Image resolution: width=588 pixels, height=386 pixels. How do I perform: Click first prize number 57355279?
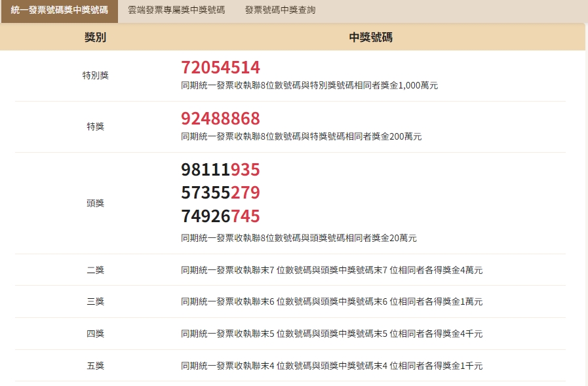(x=220, y=193)
